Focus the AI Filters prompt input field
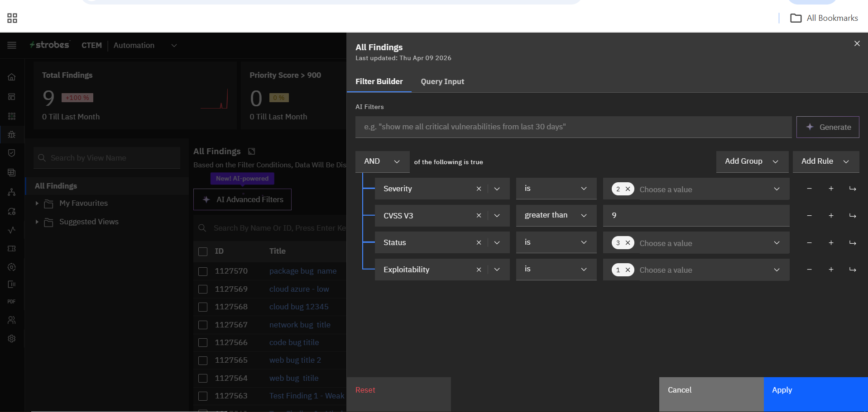The width and height of the screenshot is (868, 412). (x=573, y=127)
